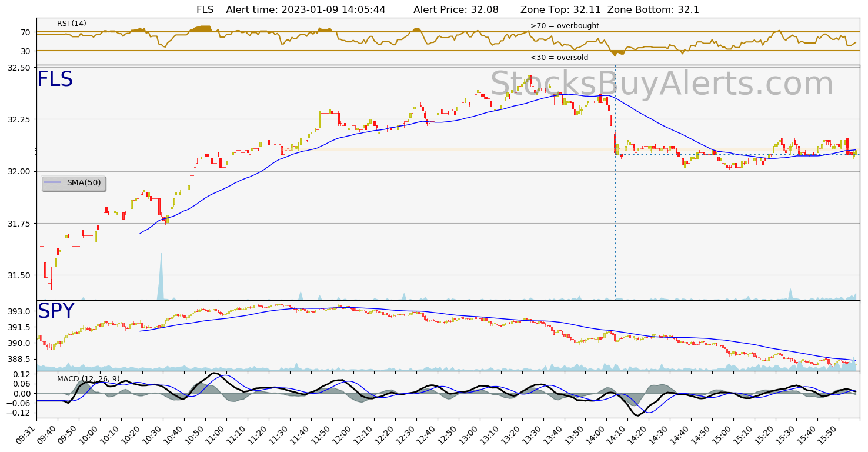Click the 'Zone Bottom: 32.1' title text
The width and height of the screenshot is (868, 452).
(653, 10)
